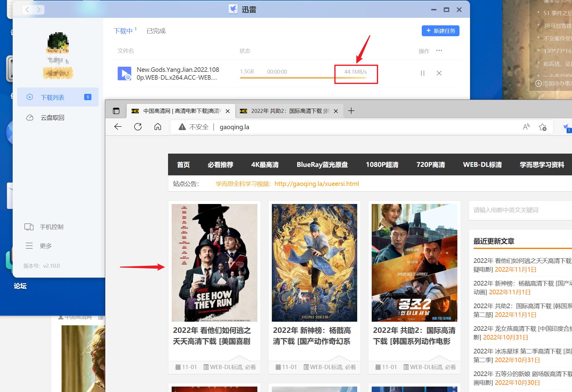Open site security info via 不安全 label

click(x=198, y=127)
